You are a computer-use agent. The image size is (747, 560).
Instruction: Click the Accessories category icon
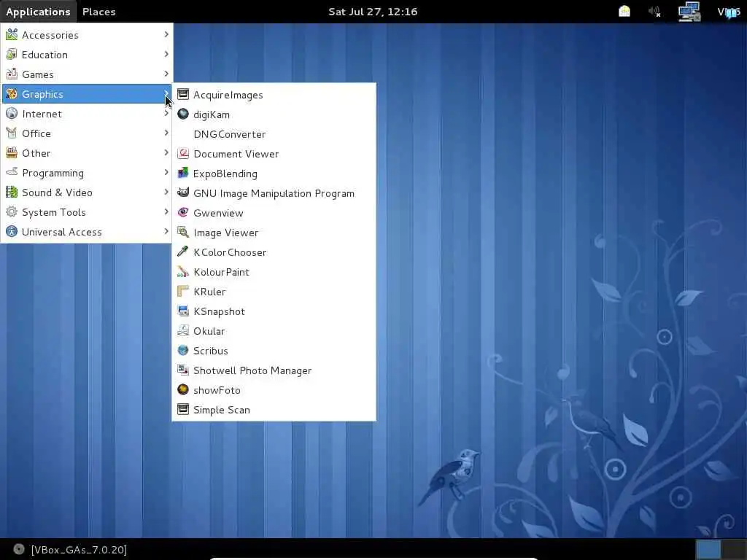pyautogui.click(x=12, y=34)
